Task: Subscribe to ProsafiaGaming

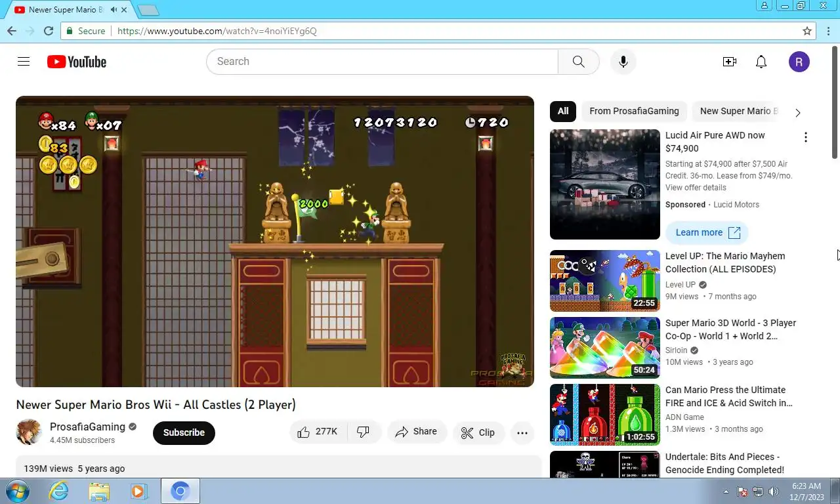Action: [184, 432]
